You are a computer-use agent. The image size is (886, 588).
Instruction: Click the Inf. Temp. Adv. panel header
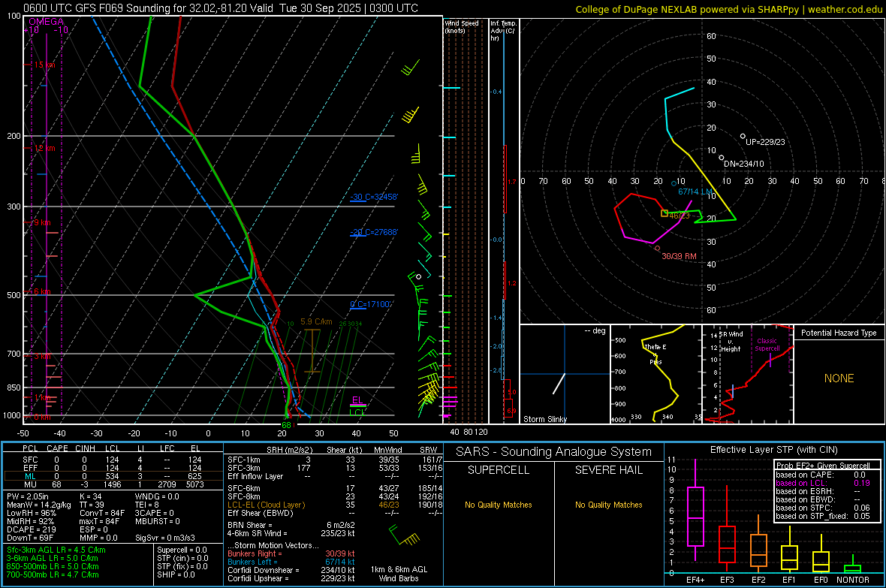click(503, 31)
